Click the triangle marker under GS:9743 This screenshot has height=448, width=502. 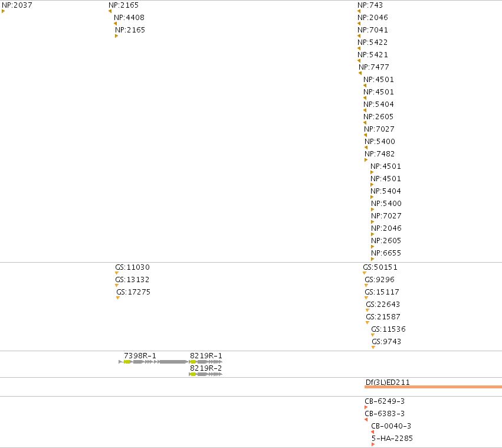click(373, 348)
